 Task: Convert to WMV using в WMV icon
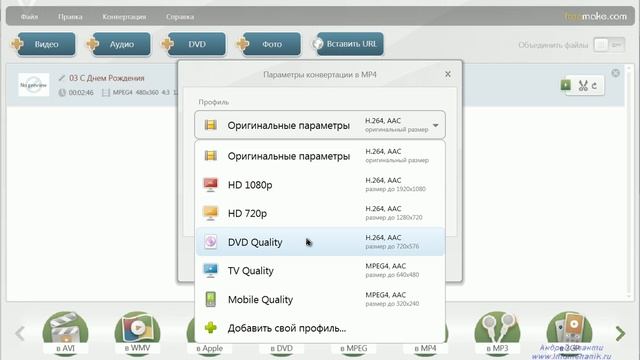coord(138,333)
